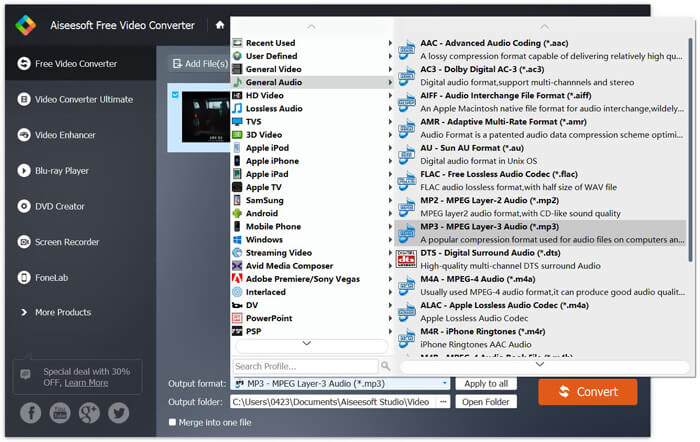The height and width of the screenshot is (442, 700).
Task: Select the General Audio category
Action: tap(312, 82)
